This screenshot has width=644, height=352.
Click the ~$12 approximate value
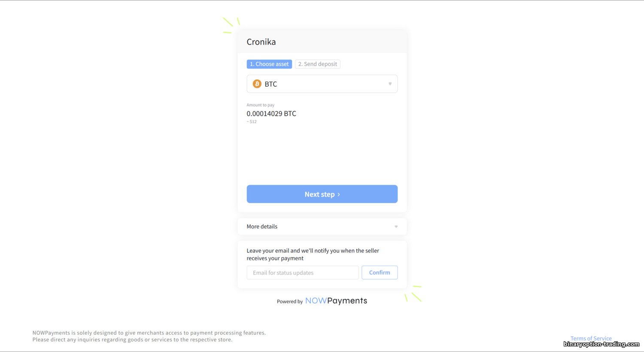pos(252,122)
